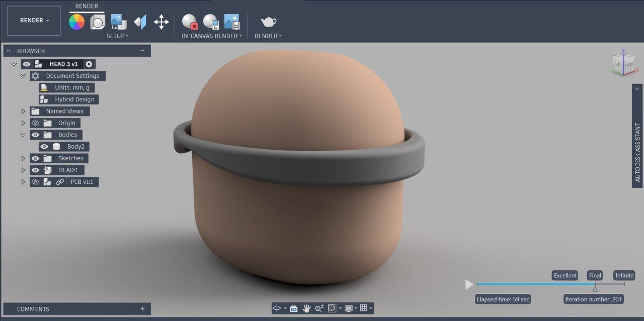Show the hidden PCB v1:1 component
The image size is (644, 321).
pos(35,182)
